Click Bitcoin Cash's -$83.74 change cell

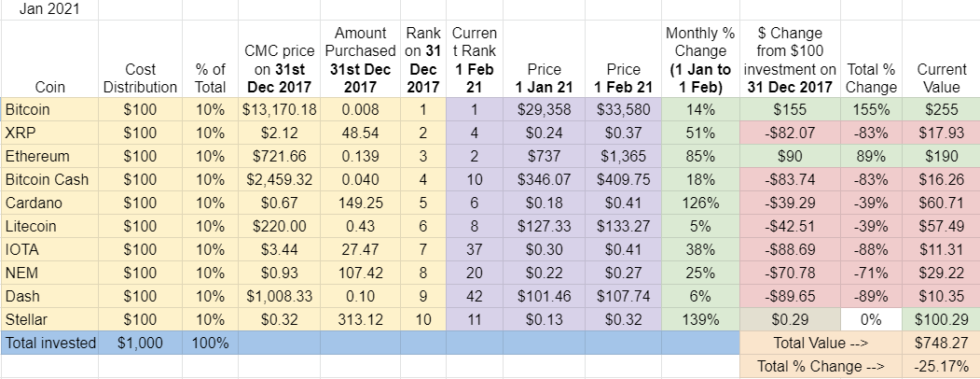pyautogui.click(x=789, y=179)
